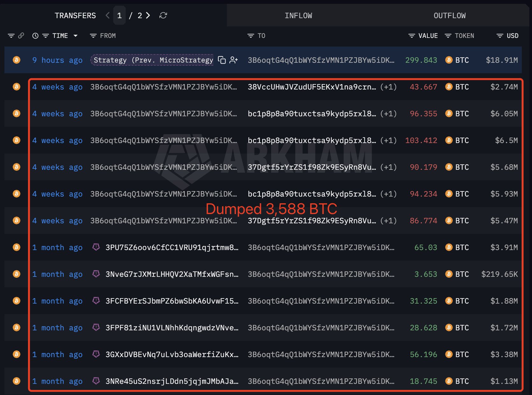Image resolution: width=532 pixels, height=395 pixels.
Task: Click the $18.91M USD value
Action: pyautogui.click(x=502, y=60)
